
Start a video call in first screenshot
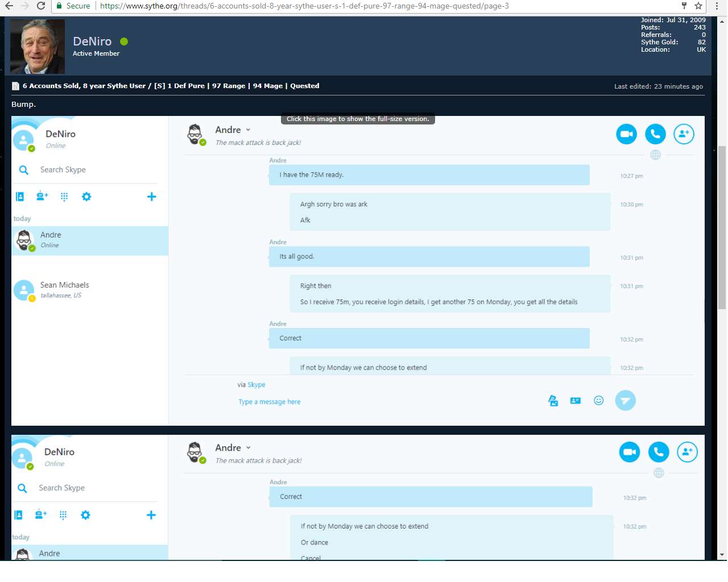point(627,134)
